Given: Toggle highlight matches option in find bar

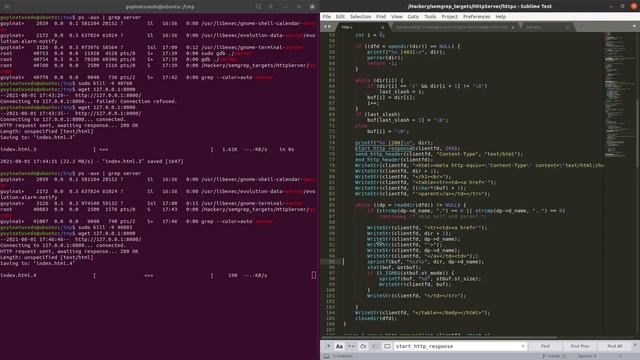Looking at the screenshot, I should (x=387, y=346).
